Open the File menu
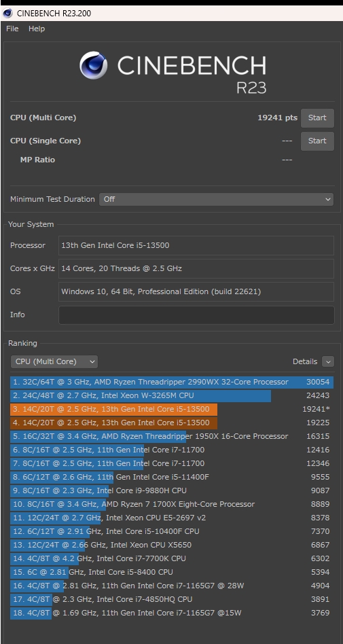This screenshot has width=343, height=644. 12,29
